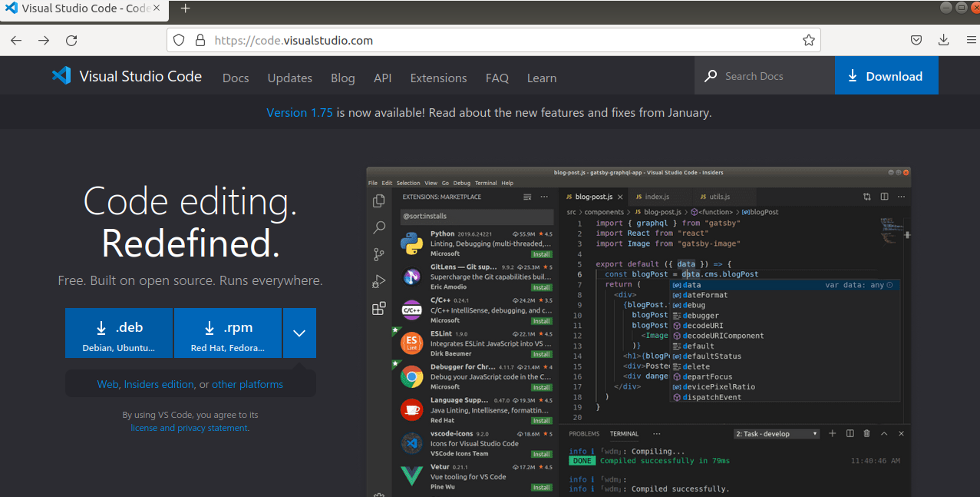Click the Vetur extension logo

412,476
